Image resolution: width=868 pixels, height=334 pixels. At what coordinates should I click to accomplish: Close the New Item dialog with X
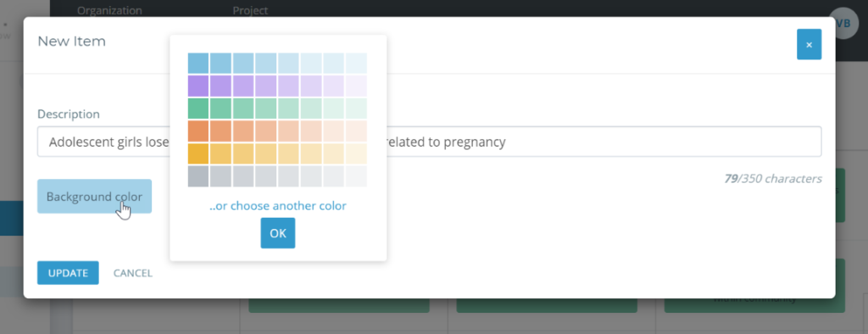click(809, 44)
